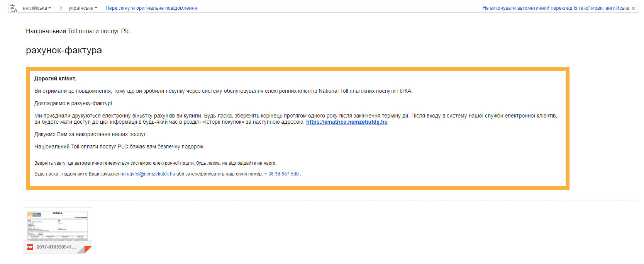644x264 pixels.
Task: Click the Дякуємо Вам thank-you sentence
Action: tap(90, 135)
